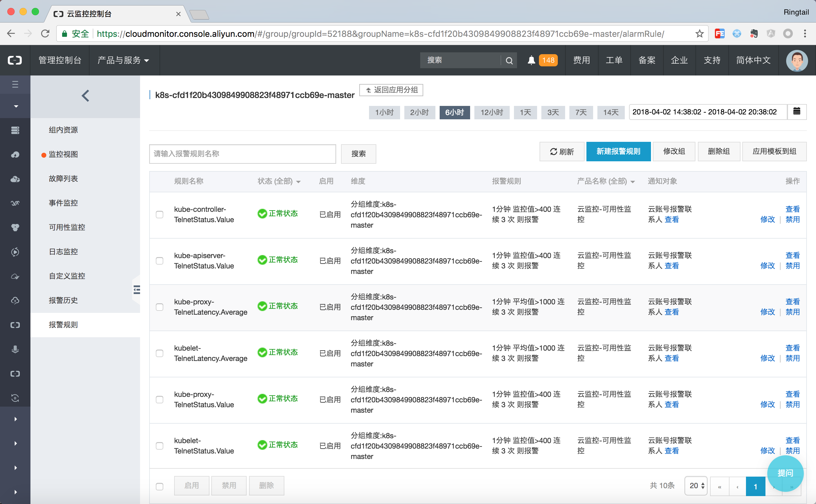This screenshot has width=816, height=504.
Task: Click the Aliyun logo in the top bar
Action: 15,60
